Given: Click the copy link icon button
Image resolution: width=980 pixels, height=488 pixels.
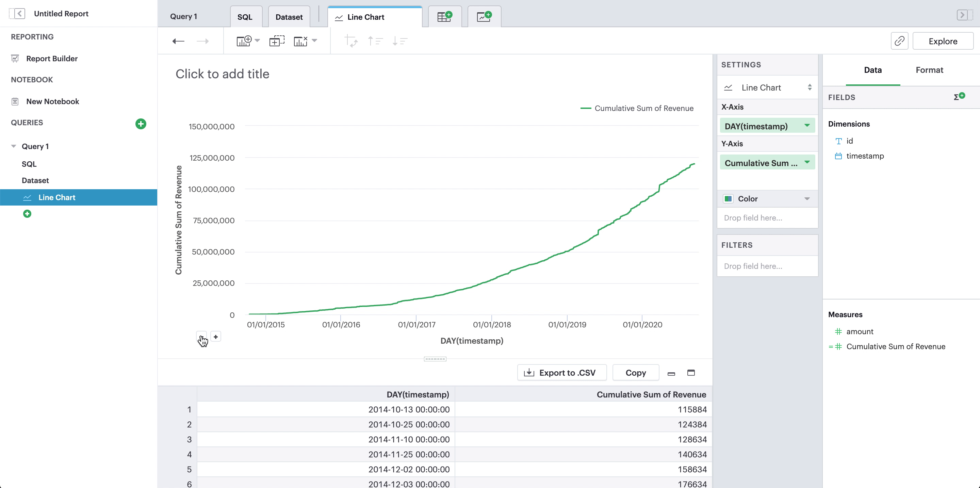Looking at the screenshot, I should 899,41.
